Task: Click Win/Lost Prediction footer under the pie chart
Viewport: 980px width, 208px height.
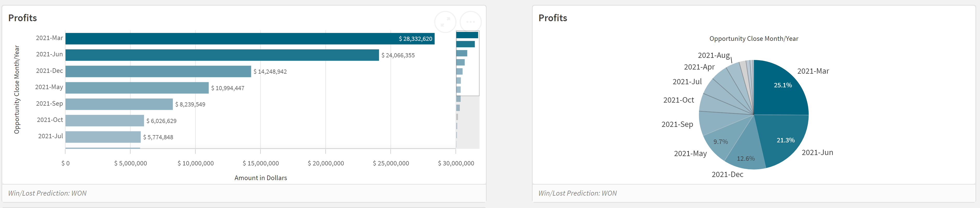Action: 577,193
